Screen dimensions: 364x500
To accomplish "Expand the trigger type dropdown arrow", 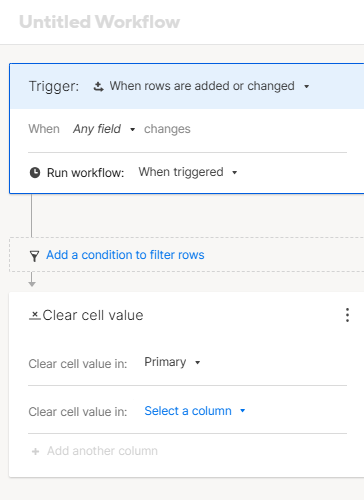I will [307, 87].
